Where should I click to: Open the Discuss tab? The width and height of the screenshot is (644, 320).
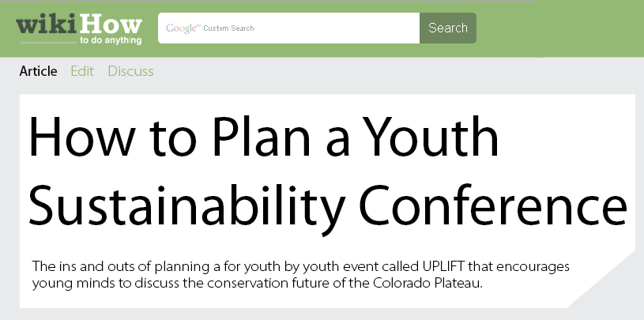point(130,71)
